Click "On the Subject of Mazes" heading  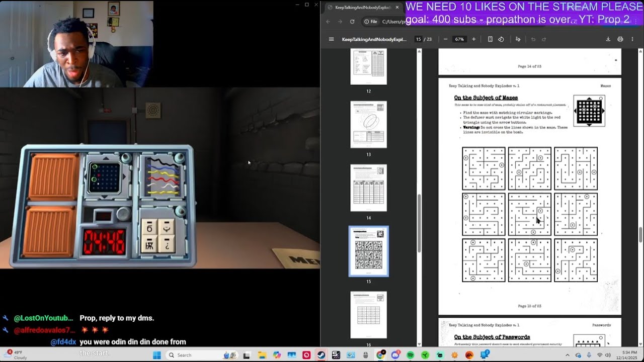(486, 98)
